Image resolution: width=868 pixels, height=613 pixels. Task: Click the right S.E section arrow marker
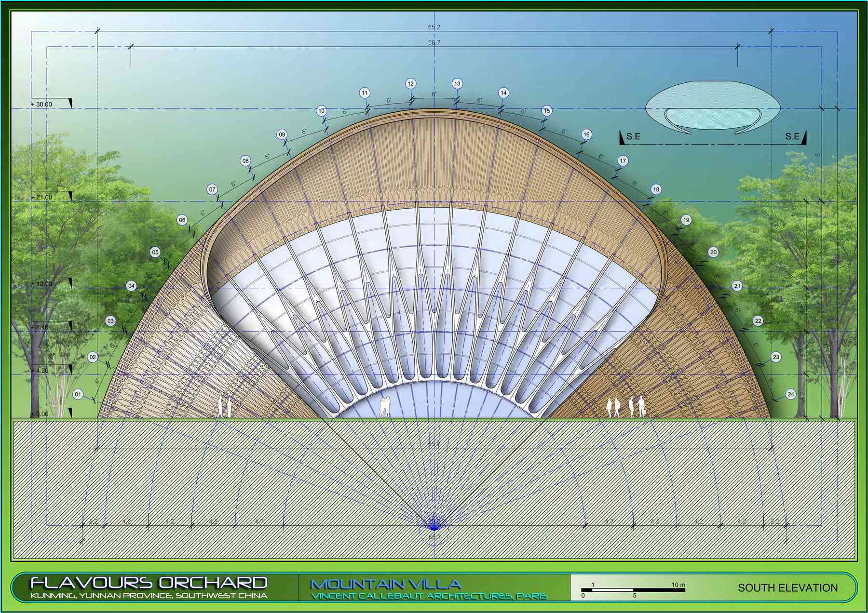pyautogui.click(x=794, y=137)
